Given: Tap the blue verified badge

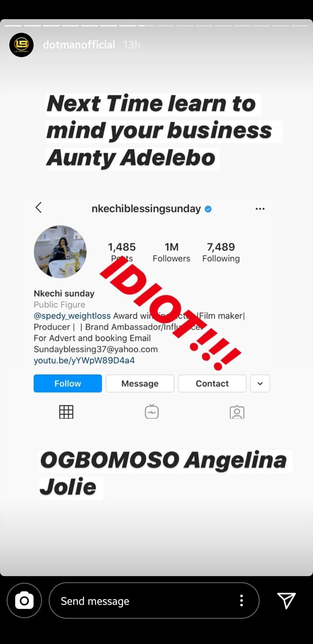Looking at the screenshot, I should pyautogui.click(x=208, y=209).
